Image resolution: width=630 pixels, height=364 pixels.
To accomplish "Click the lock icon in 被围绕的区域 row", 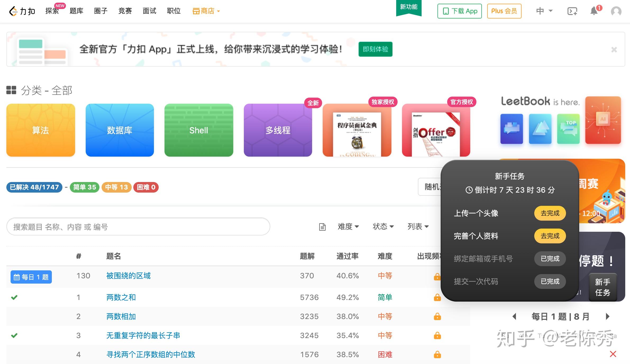I will 437,276.
